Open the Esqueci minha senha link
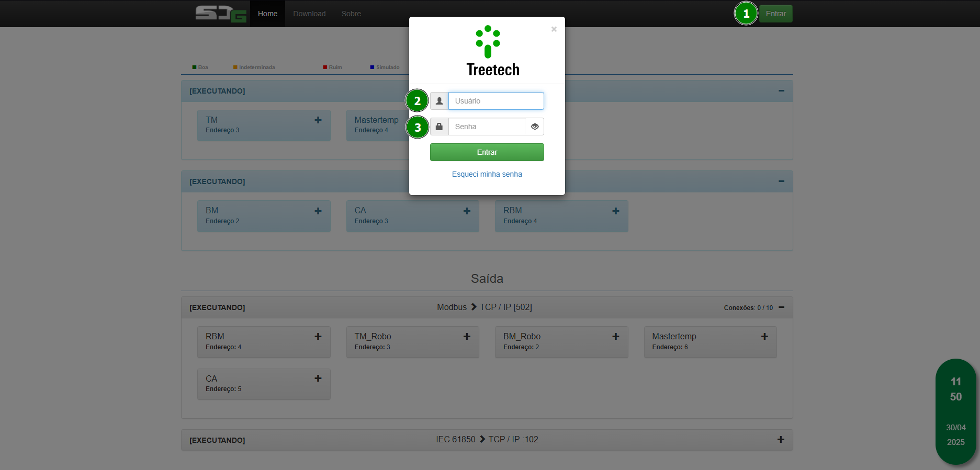The width and height of the screenshot is (980, 470). click(487, 174)
